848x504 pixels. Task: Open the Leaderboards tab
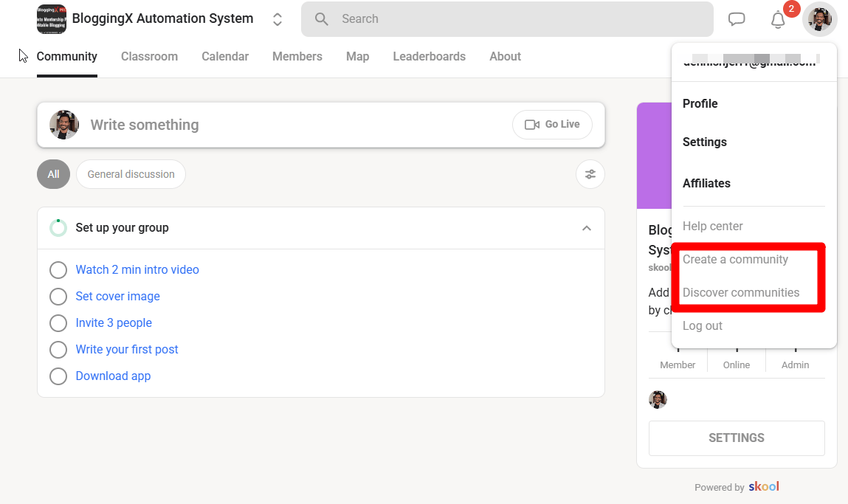click(430, 56)
